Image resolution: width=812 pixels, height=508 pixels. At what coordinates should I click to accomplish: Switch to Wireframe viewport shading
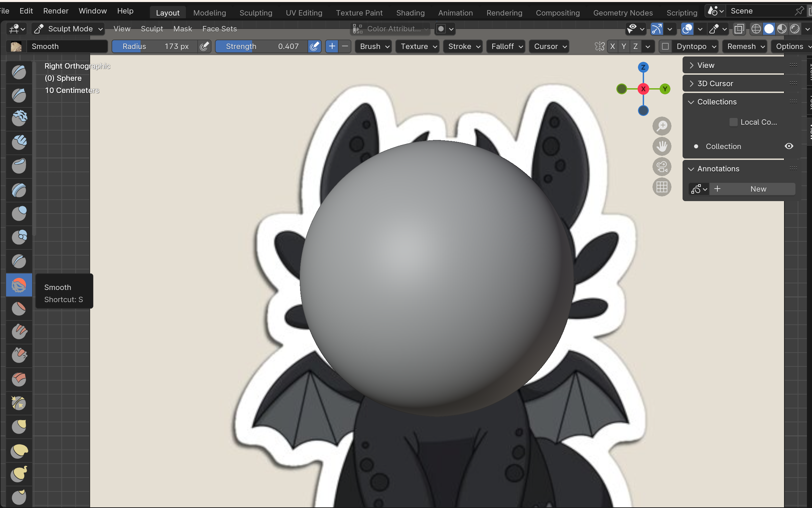756,29
